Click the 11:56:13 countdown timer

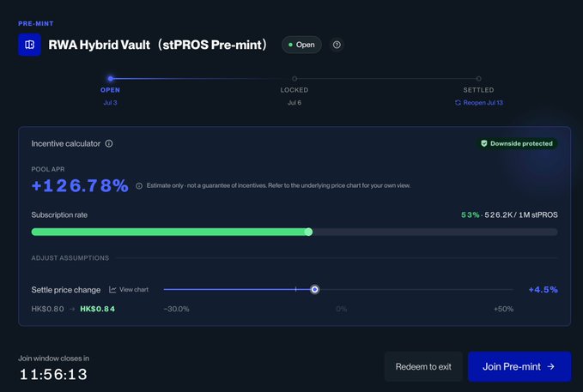(53, 374)
